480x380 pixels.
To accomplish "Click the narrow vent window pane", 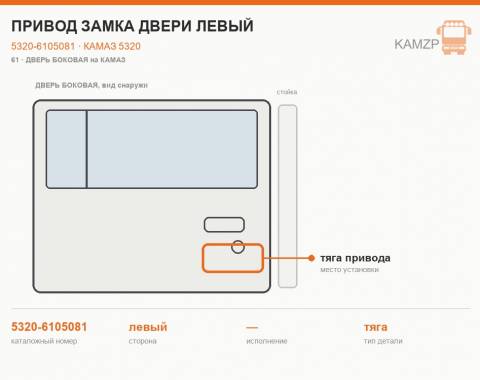I will click(66, 149).
